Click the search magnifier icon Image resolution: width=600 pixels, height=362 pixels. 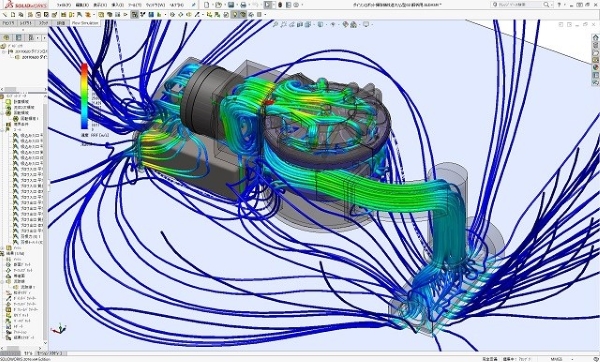(x=546, y=5)
